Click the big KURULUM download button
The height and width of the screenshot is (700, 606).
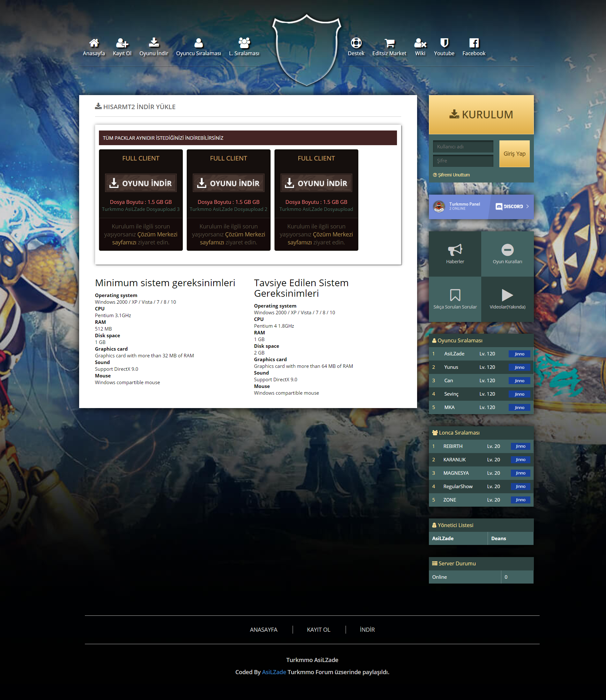pyautogui.click(x=481, y=115)
